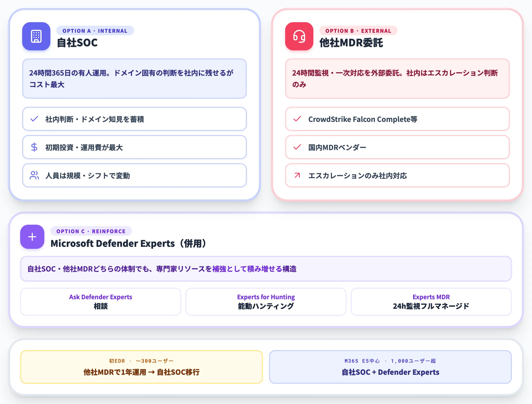Click the checkmark icon next to 社内判断・ドメイン知見を蓄積

tap(34, 119)
